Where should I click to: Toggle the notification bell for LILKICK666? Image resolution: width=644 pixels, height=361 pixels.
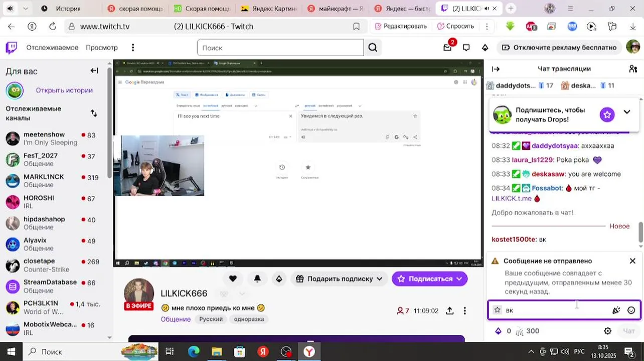coord(257,279)
